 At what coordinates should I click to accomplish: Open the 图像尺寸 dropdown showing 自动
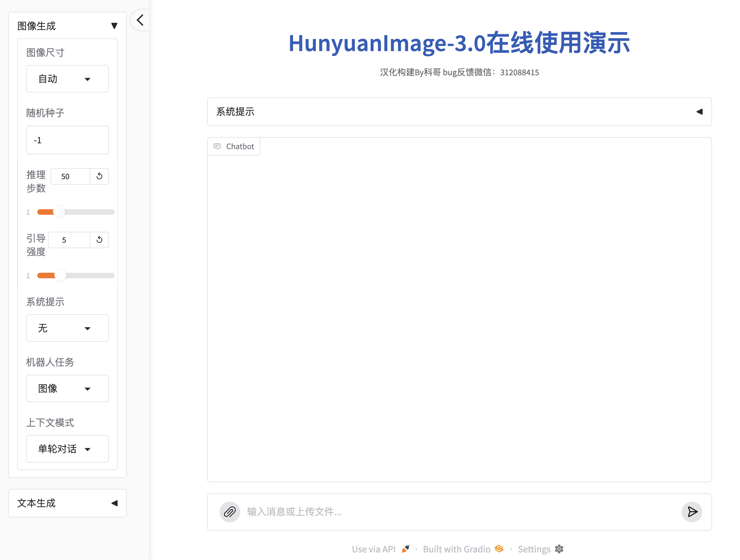pos(67,79)
